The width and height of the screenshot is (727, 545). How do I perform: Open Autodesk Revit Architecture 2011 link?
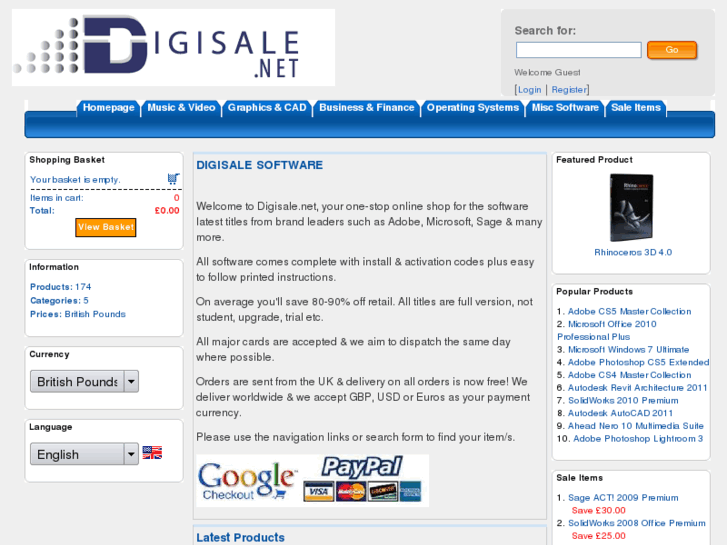click(638, 388)
